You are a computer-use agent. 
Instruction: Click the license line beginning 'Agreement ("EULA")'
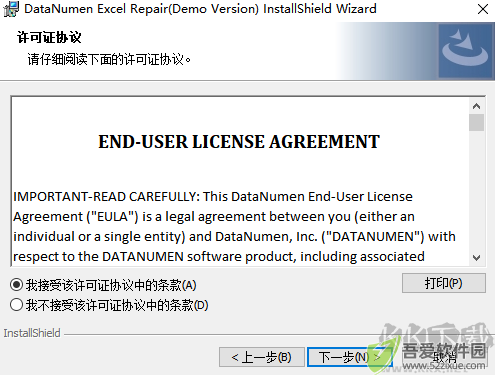(214, 217)
